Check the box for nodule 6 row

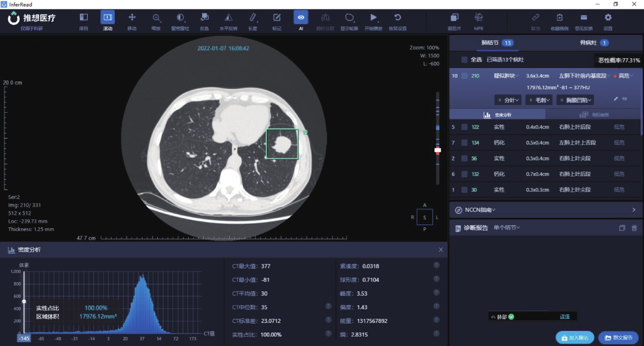tap(464, 174)
